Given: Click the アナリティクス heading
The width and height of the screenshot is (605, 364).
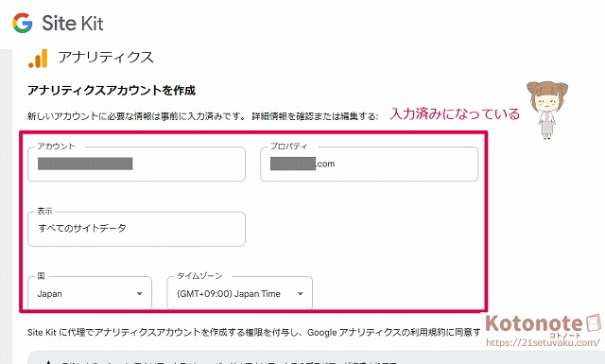Looking at the screenshot, I should (106, 57).
